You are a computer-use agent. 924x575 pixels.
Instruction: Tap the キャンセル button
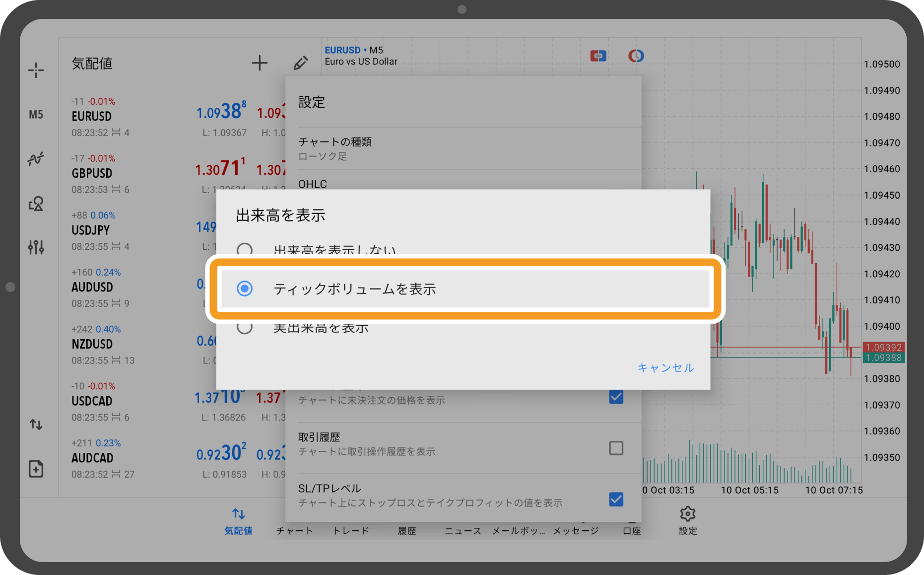[666, 368]
